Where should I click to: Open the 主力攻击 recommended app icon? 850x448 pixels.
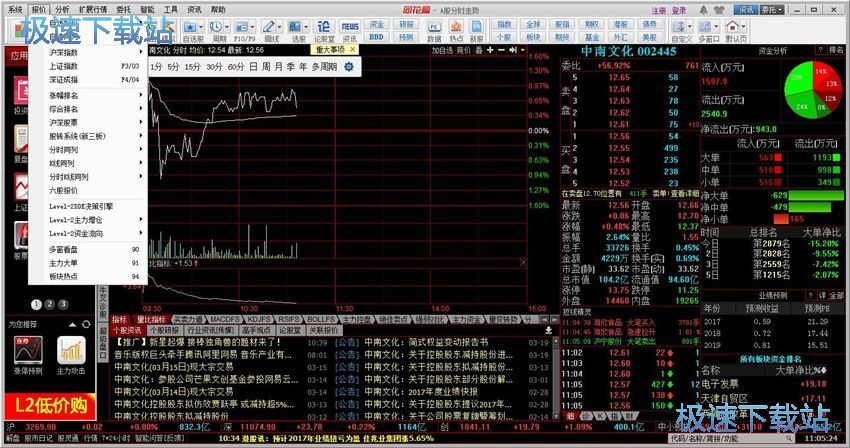click(x=71, y=350)
